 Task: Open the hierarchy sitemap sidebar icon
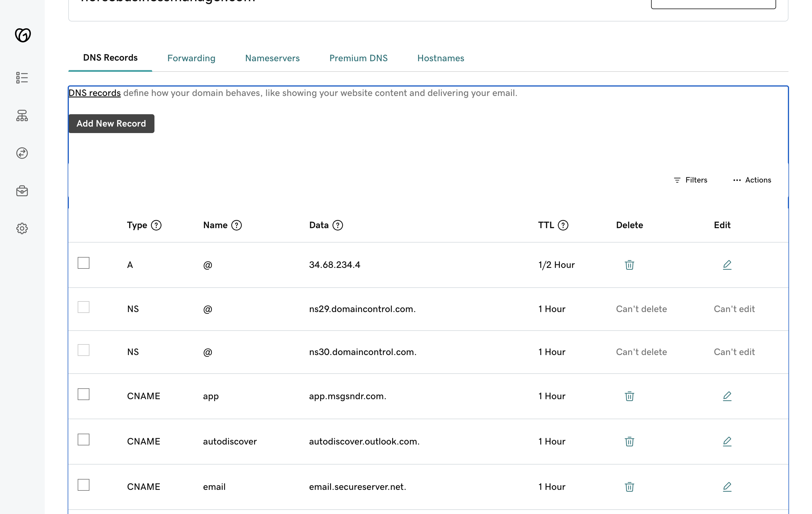[x=22, y=115]
